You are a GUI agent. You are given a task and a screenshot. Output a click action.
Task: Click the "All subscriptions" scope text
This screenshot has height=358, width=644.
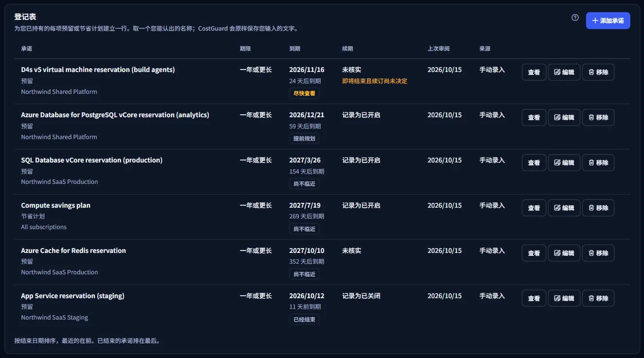[44, 227]
